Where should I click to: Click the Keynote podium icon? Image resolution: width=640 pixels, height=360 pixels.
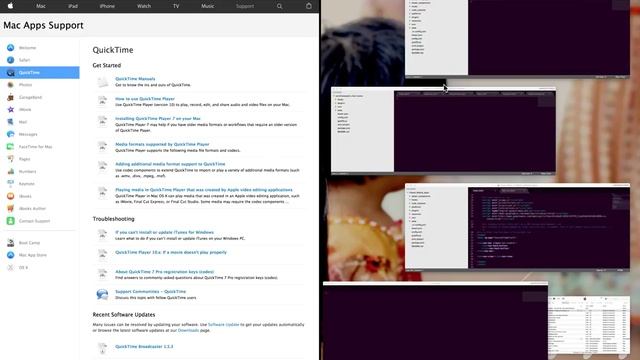click(x=11, y=184)
